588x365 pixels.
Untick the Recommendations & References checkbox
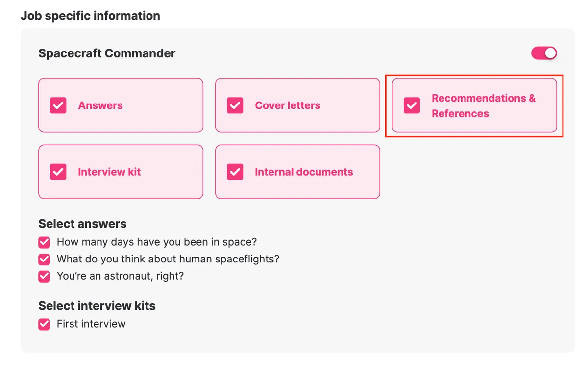point(412,105)
